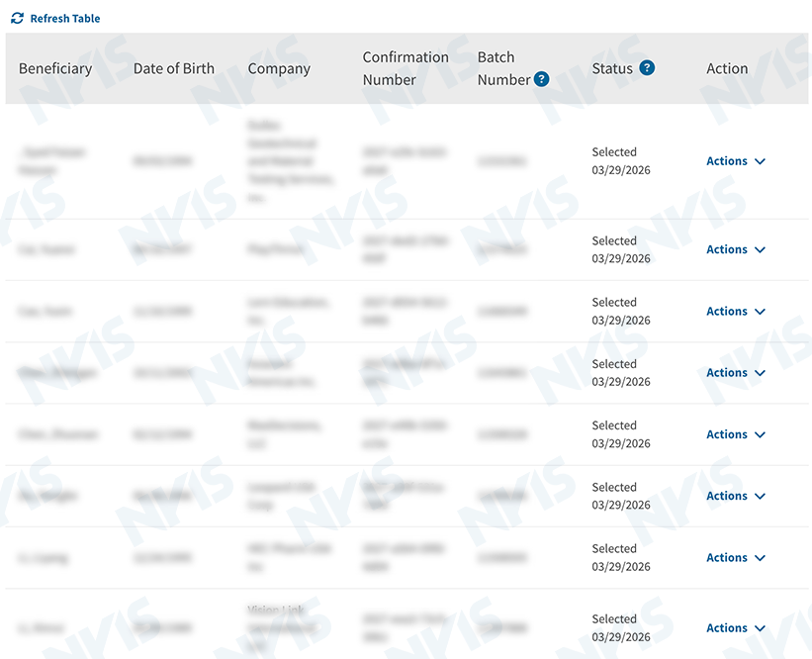This screenshot has height=659, width=812.
Task: Click the Confirmation Number column header
Action: click(406, 68)
